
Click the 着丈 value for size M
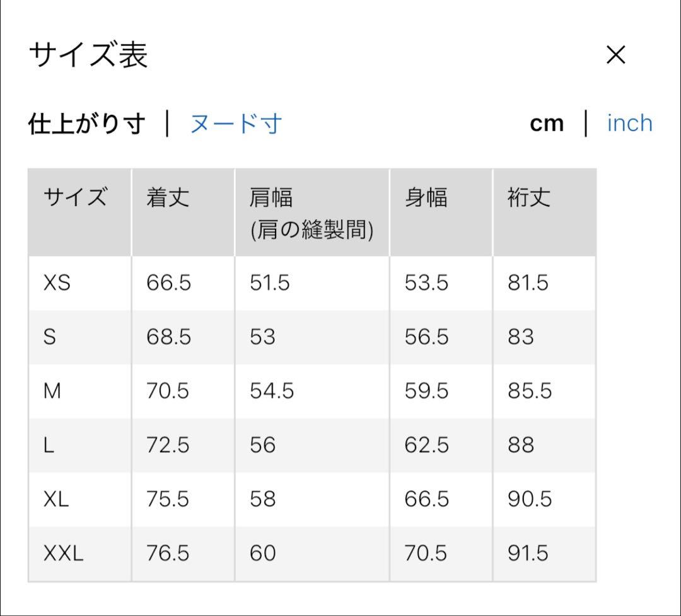(x=166, y=391)
